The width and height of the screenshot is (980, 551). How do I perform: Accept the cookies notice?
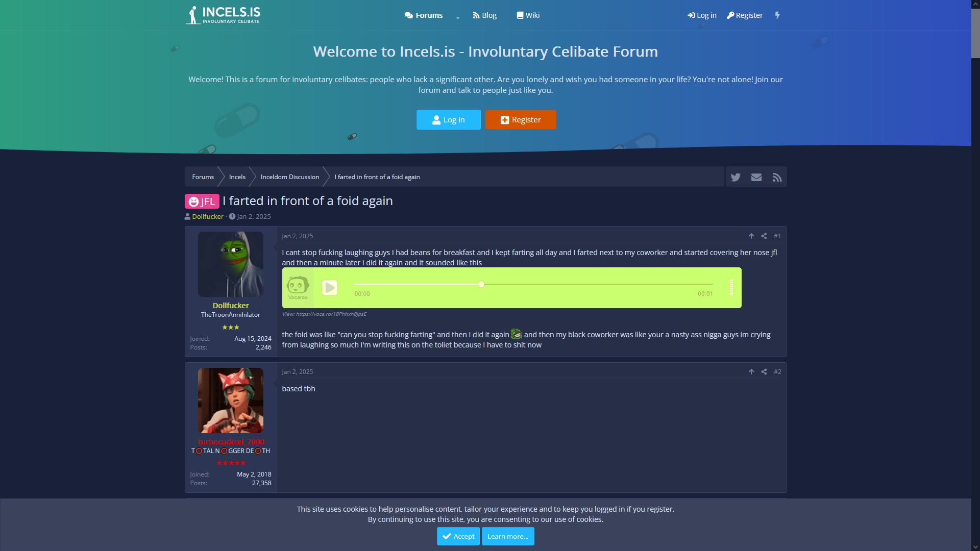tap(458, 536)
